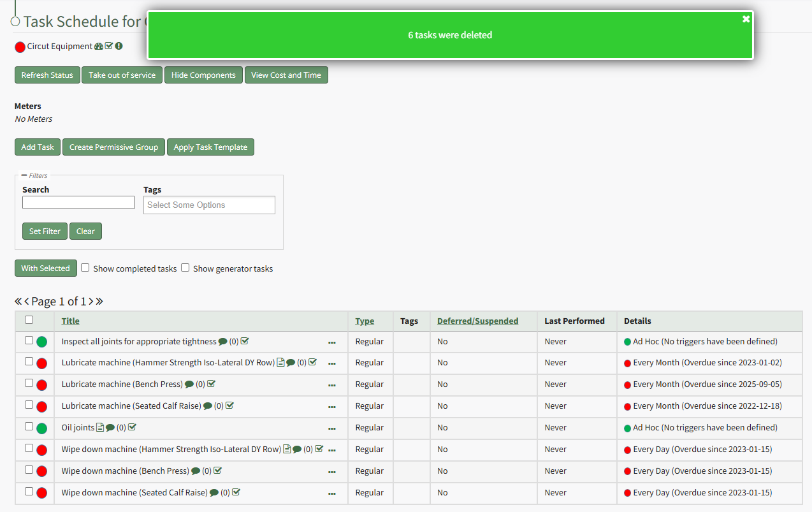Click the red status dot for Lubricate machine (Seated Calf Raise)
812x512 pixels.
(x=42, y=407)
